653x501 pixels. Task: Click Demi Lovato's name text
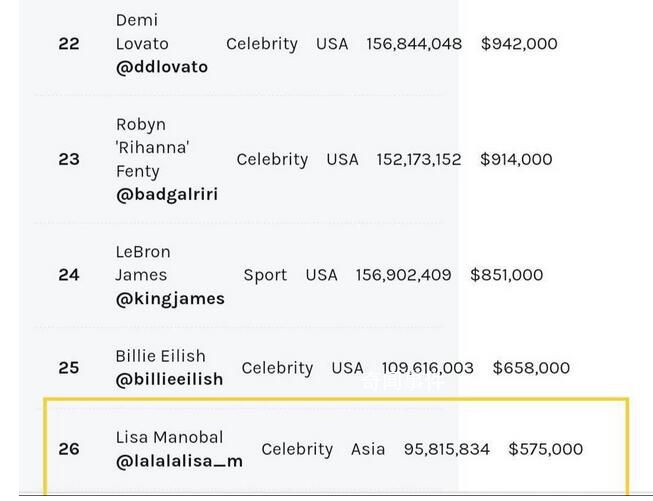click(x=142, y=32)
